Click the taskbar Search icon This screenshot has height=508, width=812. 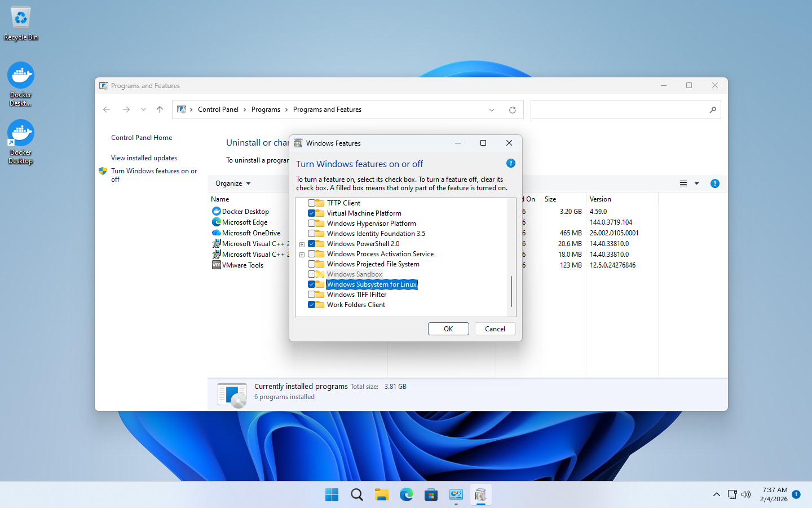pyautogui.click(x=357, y=495)
